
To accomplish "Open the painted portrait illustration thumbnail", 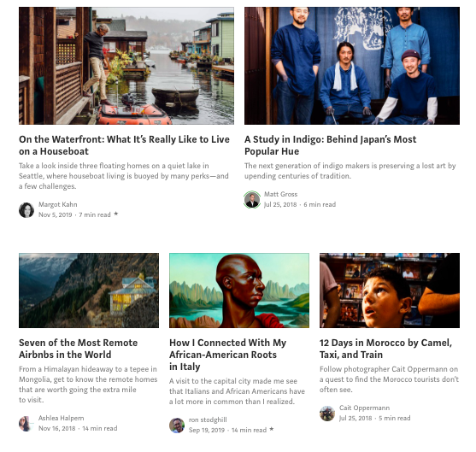I will tap(239, 291).
